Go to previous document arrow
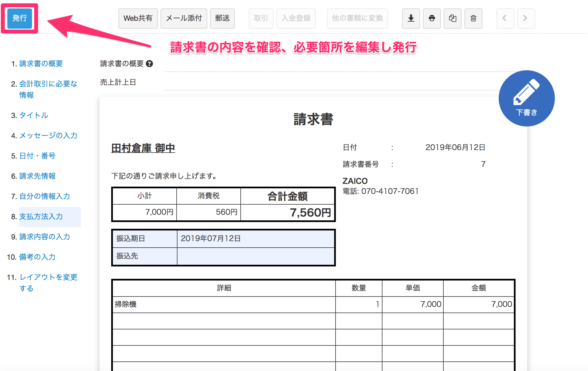The height and width of the screenshot is (371, 588). point(505,18)
